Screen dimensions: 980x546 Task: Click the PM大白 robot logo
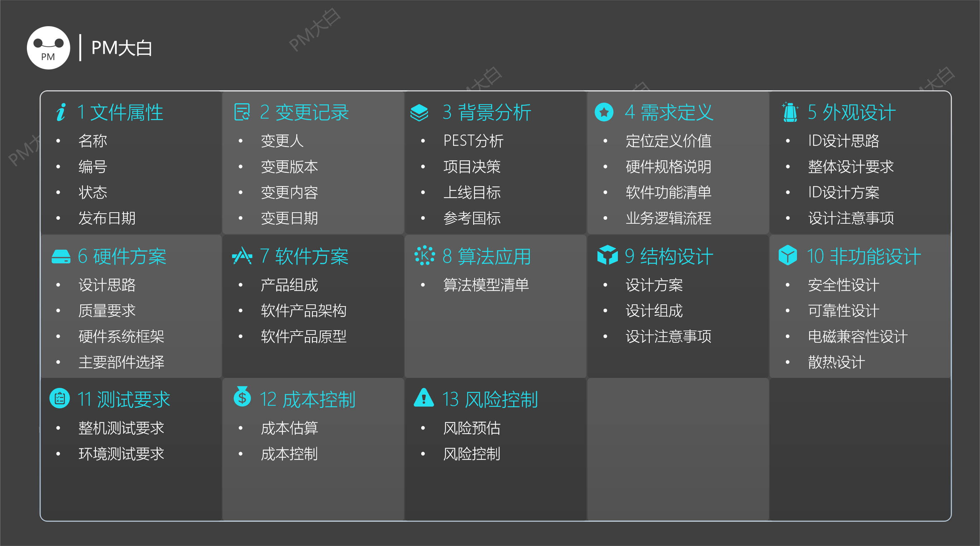tap(48, 48)
